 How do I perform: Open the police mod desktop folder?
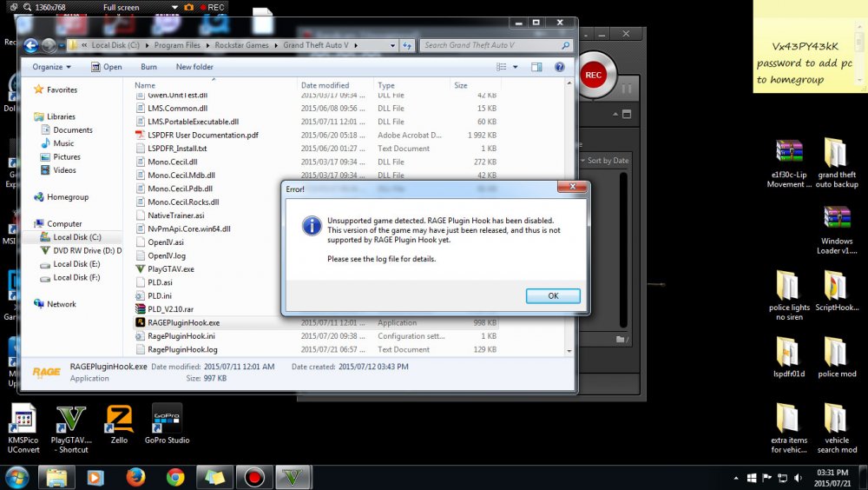click(x=837, y=358)
